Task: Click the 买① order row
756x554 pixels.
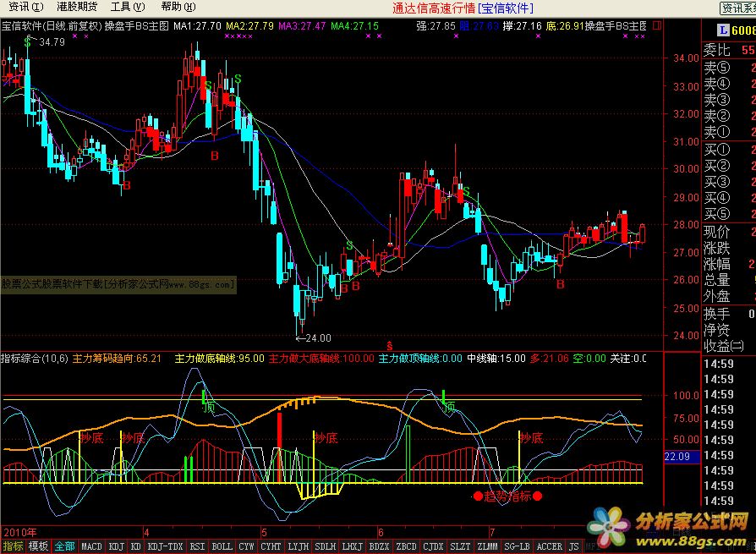Action: tap(729, 150)
